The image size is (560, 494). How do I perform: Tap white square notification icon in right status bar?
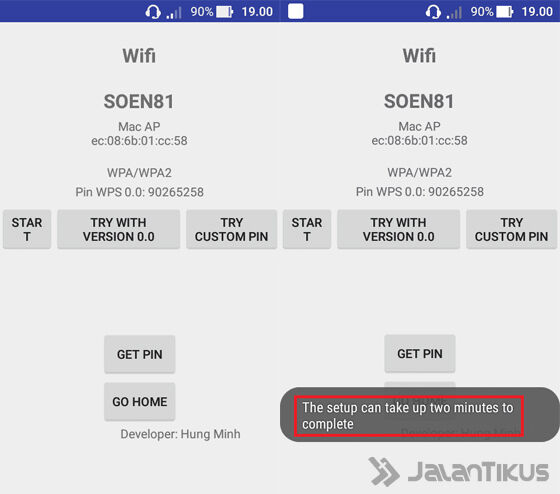click(296, 11)
